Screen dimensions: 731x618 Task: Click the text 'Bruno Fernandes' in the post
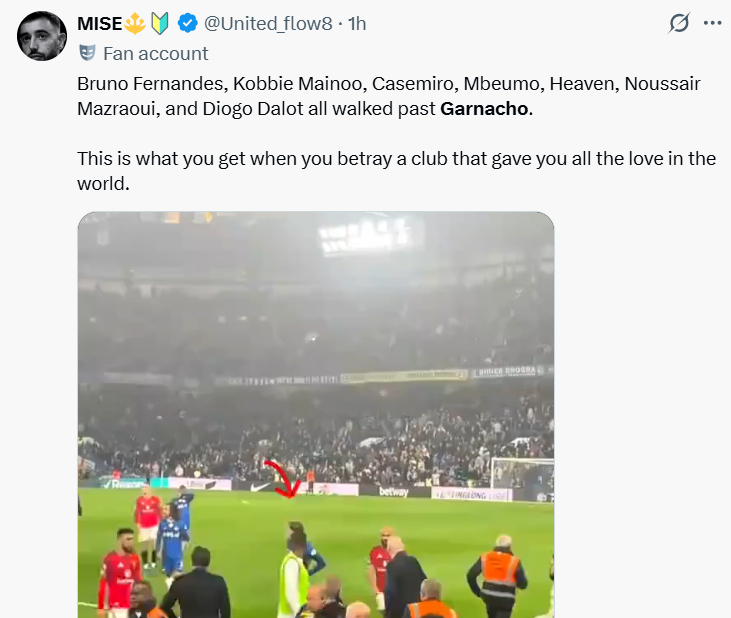point(142,83)
